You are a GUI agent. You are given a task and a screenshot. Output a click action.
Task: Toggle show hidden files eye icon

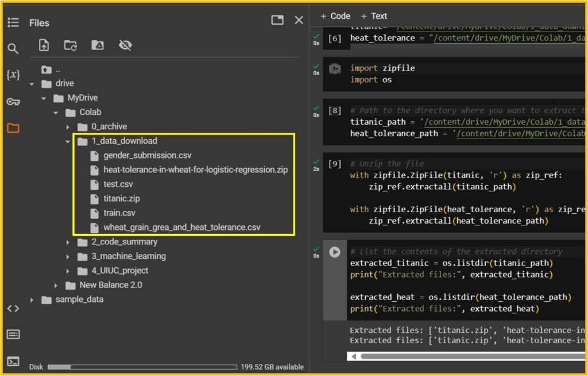pos(125,45)
